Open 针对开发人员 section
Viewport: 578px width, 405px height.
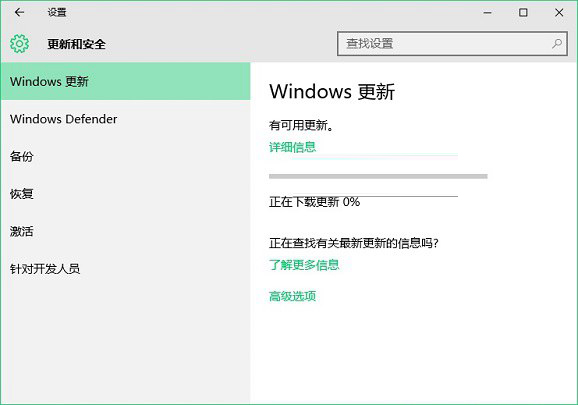126,269
